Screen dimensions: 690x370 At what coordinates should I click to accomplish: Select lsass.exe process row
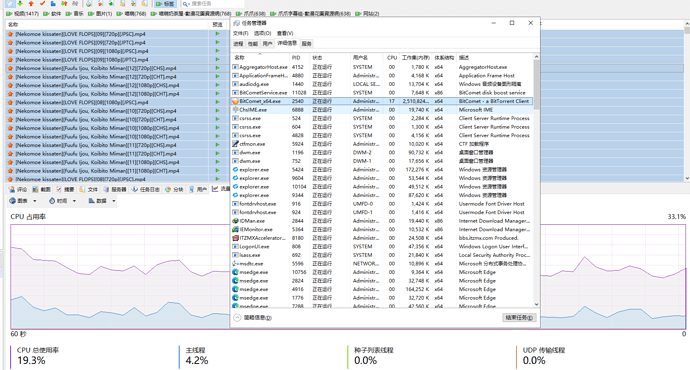pos(382,255)
